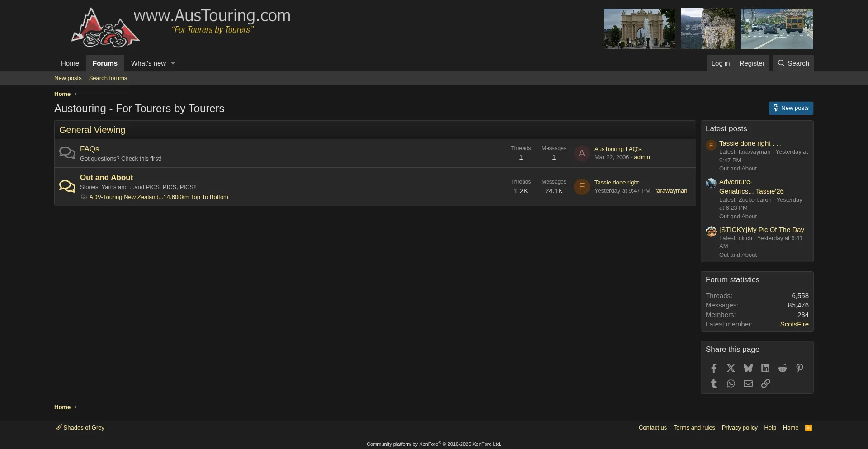The width and height of the screenshot is (868, 449).
Task: Share this page on Facebook
Action: point(713,368)
